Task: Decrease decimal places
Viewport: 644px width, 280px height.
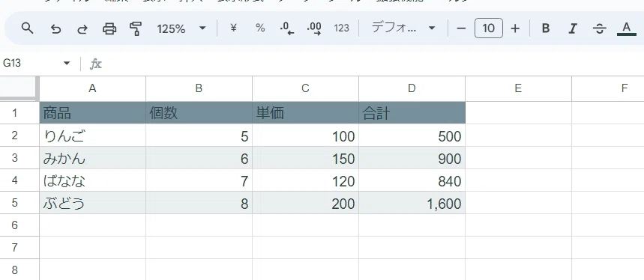Action: coord(287,28)
